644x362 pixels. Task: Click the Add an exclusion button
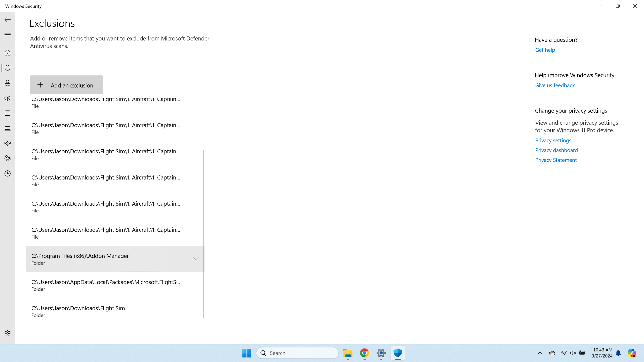click(66, 85)
